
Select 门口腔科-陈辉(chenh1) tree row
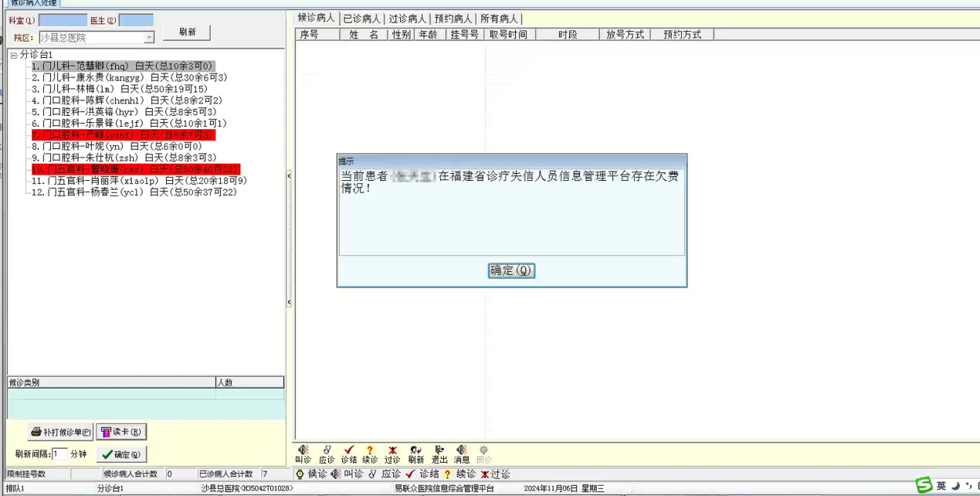[127, 100]
